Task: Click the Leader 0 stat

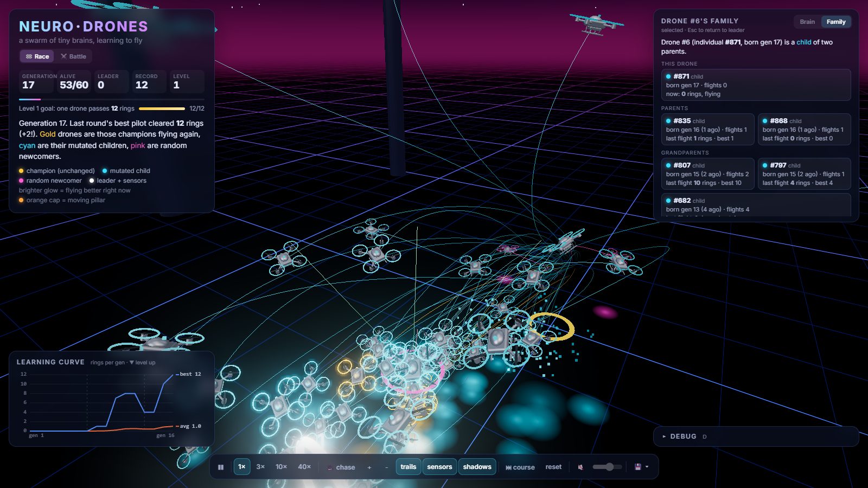Action: click(111, 81)
